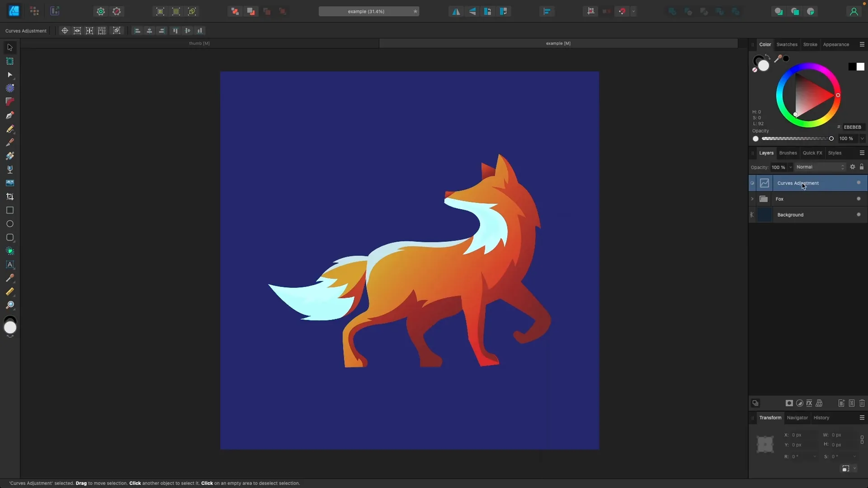This screenshot has height=488, width=868.
Task: Select the Zoom tool
Action: coord(9,304)
